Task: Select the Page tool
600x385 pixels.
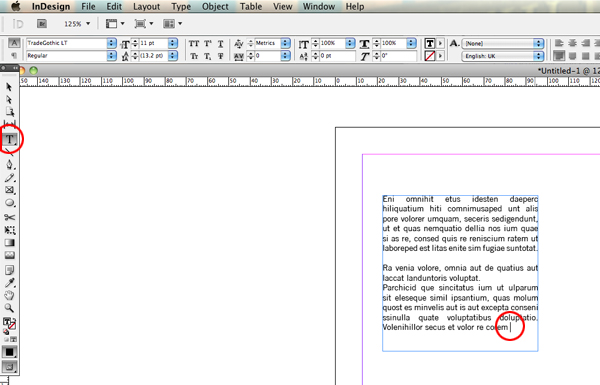Action: pos(10,112)
